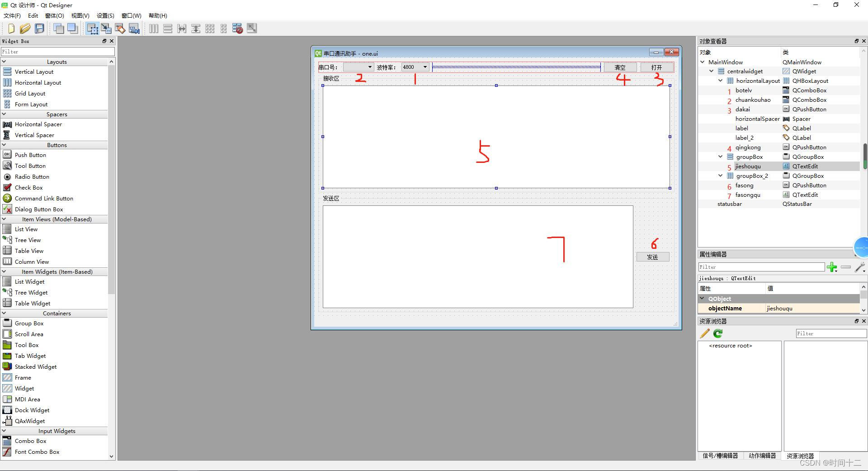Click the Break Layout toolbar icon
The width and height of the screenshot is (868, 471).
click(238, 29)
